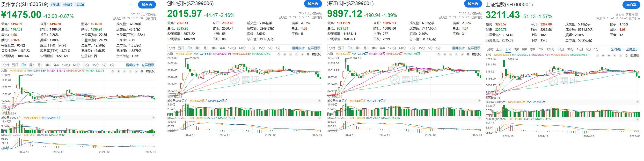The width and height of the screenshot is (644, 161).
Task: Open 区间统计 for the 创业板指 chart
Action: pyautogui.click(x=298, y=48)
